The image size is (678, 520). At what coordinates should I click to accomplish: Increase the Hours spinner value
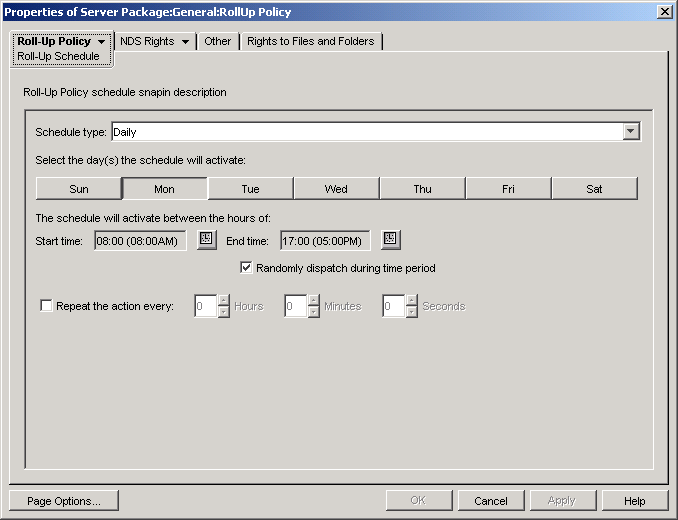(224, 300)
